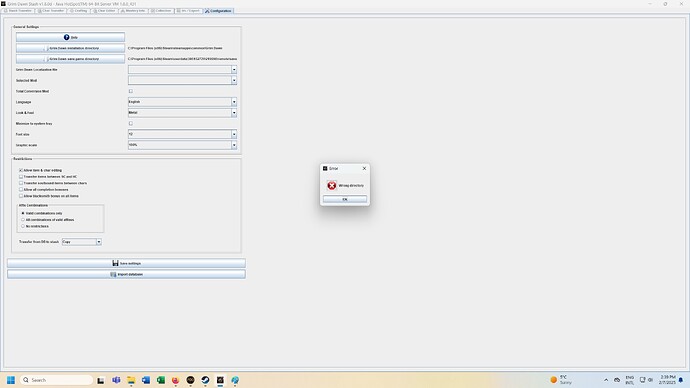Enable Transfer items between SC and HC

[x=21, y=176]
